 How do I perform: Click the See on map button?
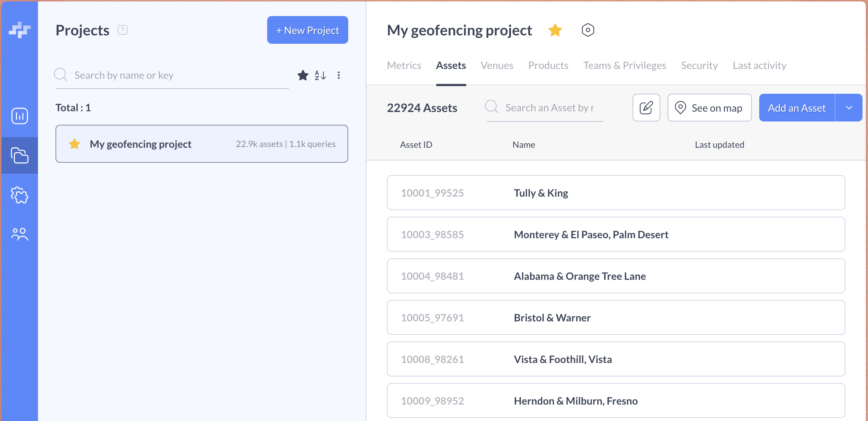pyautogui.click(x=709, y=108)
